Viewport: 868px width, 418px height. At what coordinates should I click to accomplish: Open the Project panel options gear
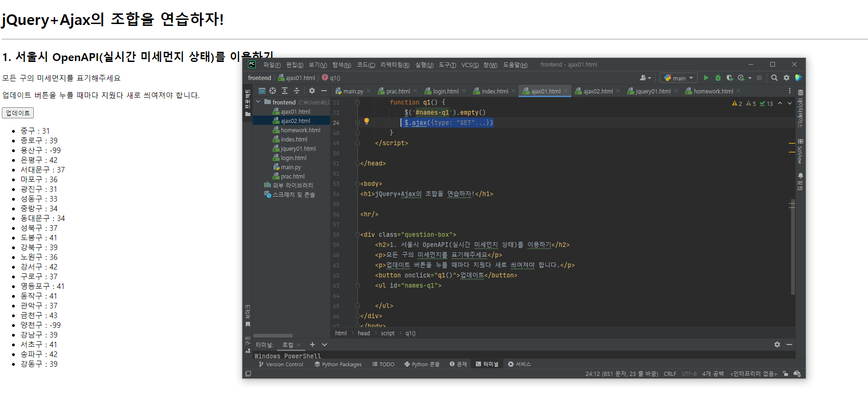click(x=312, y=91)
